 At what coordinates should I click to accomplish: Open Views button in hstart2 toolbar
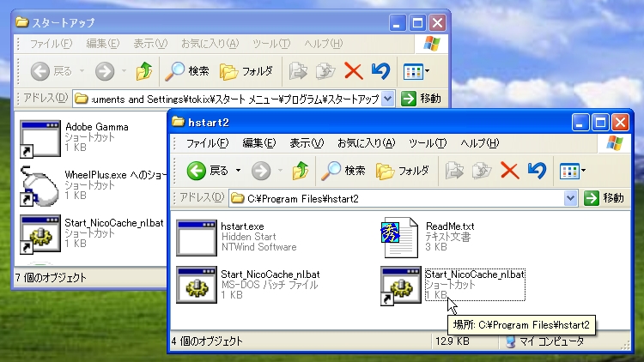(573, 171)
